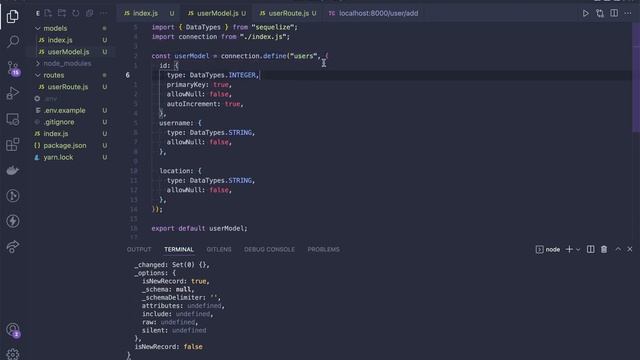
Task: Open the DEBUG CONSOLE panel tab
Action: click(269, 249)
